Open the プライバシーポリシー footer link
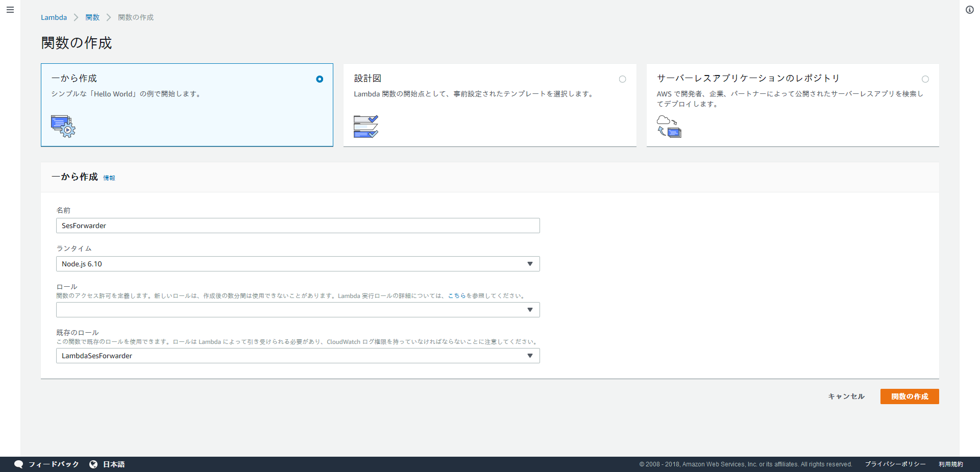 pos(895,464)
